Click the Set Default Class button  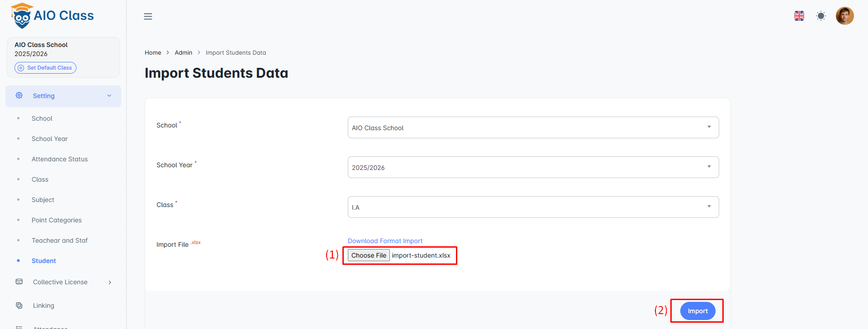tap(45, 68)
